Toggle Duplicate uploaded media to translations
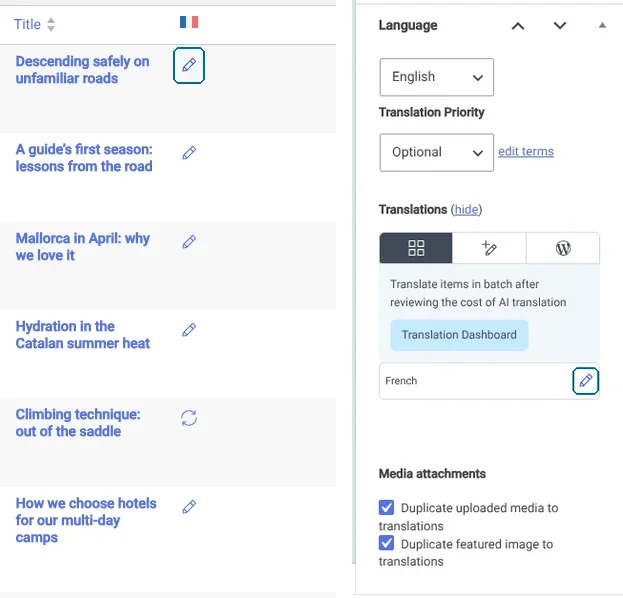Image resolution: width=623 pixels, height=598 pixels. click(x=386, y=507)
